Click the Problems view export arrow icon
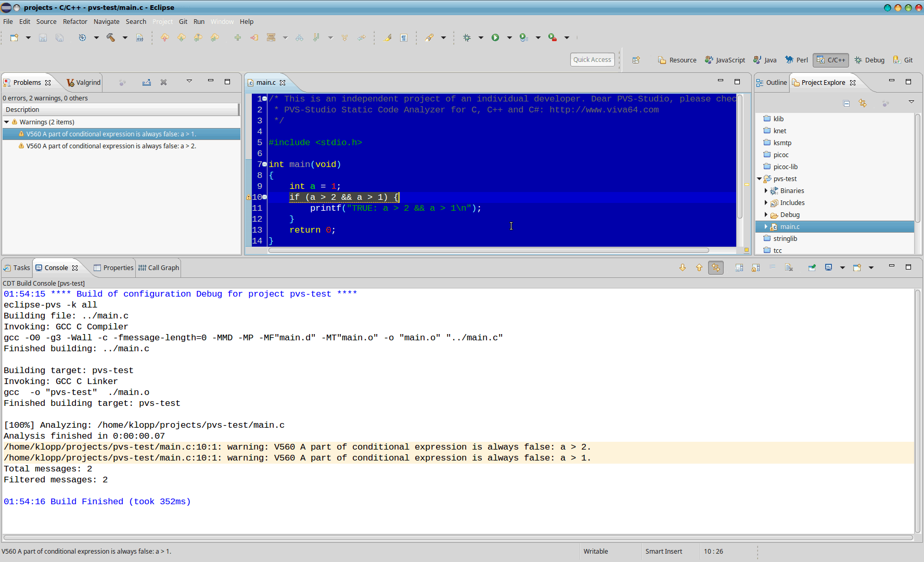924x562 pixels. pos(147,82)
